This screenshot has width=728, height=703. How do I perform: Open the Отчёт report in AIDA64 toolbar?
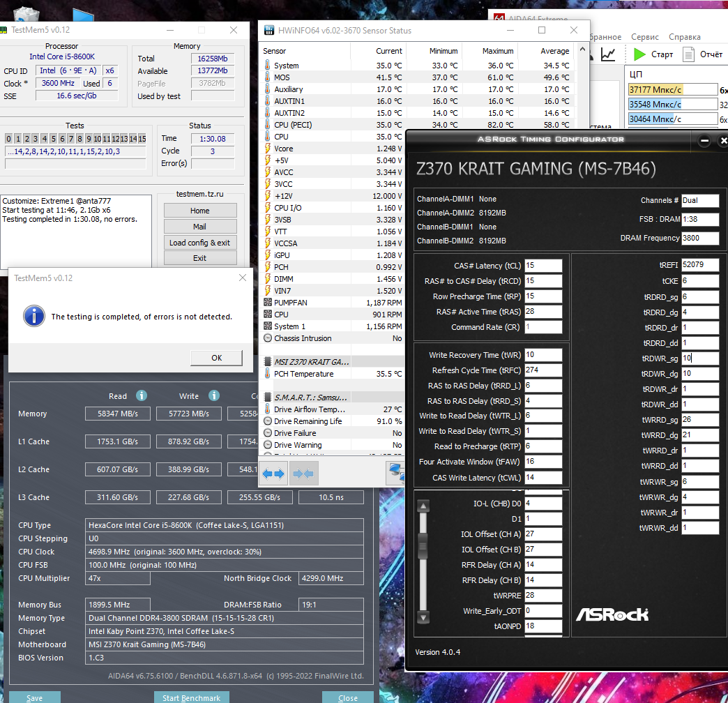click(702, 54)
